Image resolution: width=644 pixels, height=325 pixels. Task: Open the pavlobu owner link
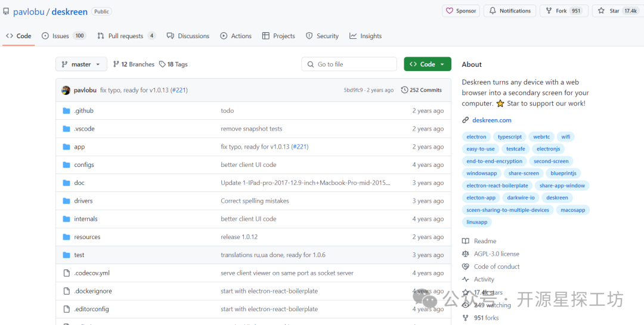click(29, 11)
